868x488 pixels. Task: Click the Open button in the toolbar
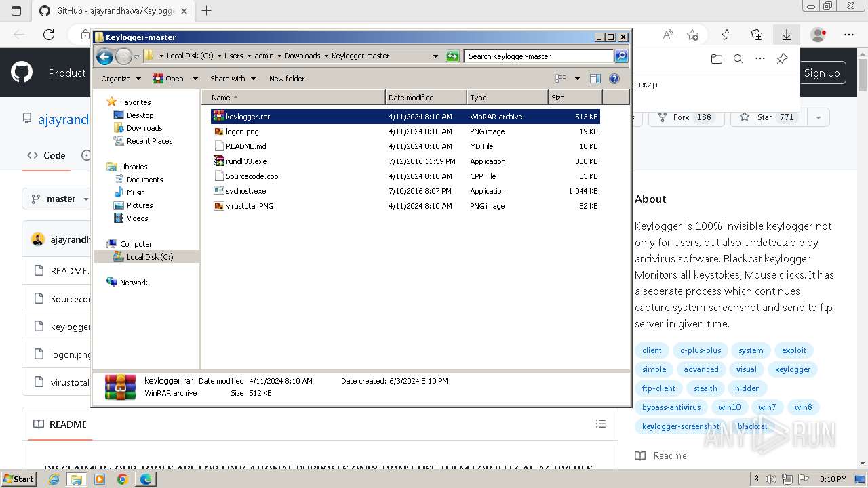169,79
